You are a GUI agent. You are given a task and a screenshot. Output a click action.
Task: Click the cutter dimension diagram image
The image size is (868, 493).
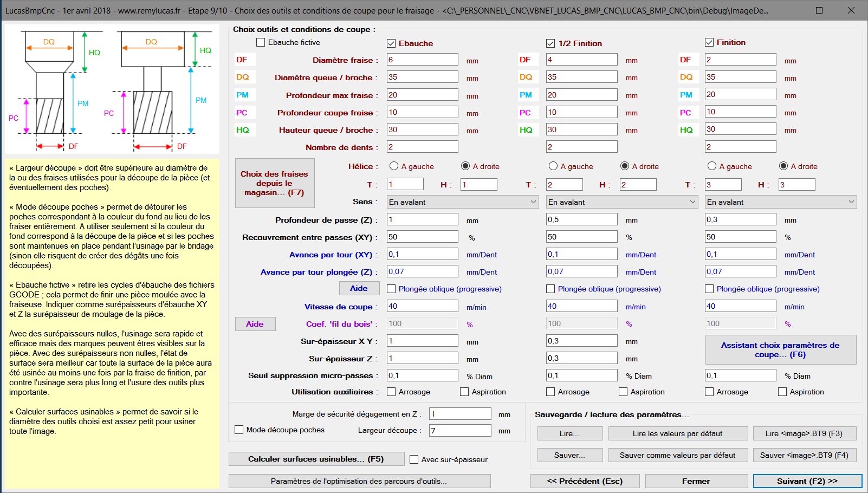pos(112,89)
